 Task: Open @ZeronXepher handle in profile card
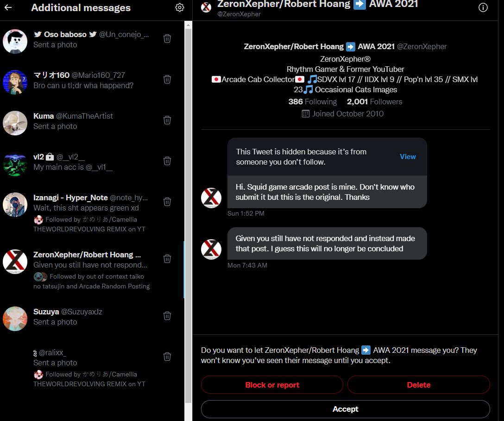click(x=422, y=47)
